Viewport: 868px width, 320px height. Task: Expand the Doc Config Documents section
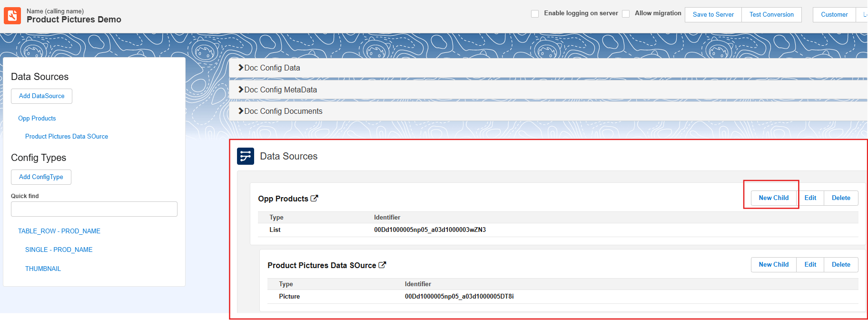[x=280, y=111]
